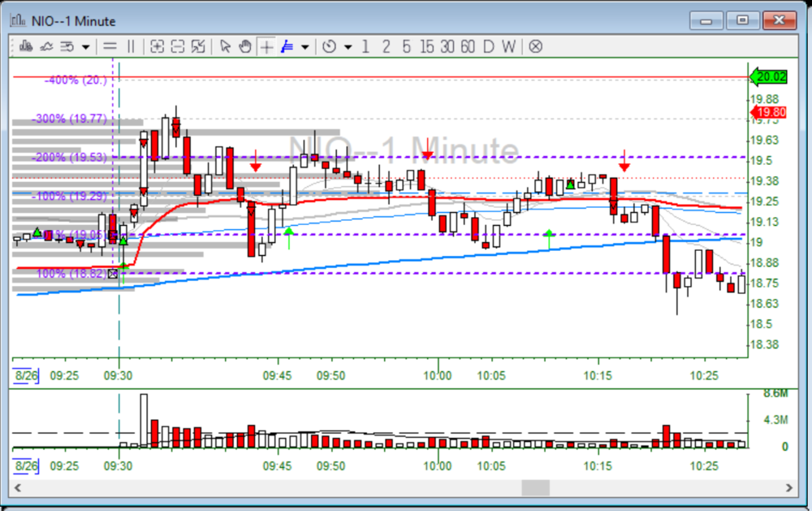Select the Daily (D) timeframe

tap(488, 46)
